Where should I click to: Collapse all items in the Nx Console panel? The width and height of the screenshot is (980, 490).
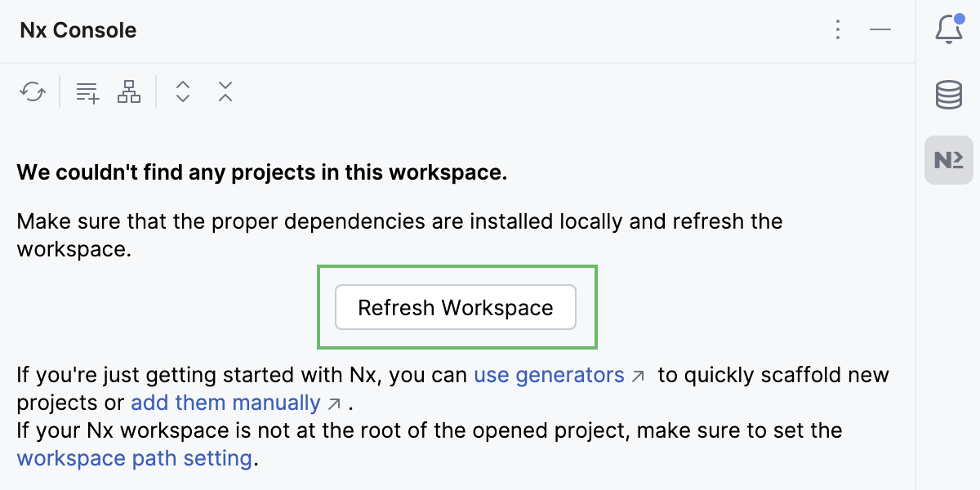[x=225, y=91]
